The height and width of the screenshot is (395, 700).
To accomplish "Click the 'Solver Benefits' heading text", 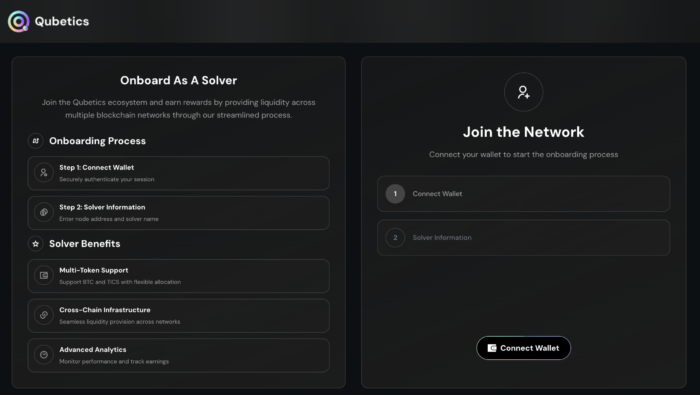I will point(85,244).
